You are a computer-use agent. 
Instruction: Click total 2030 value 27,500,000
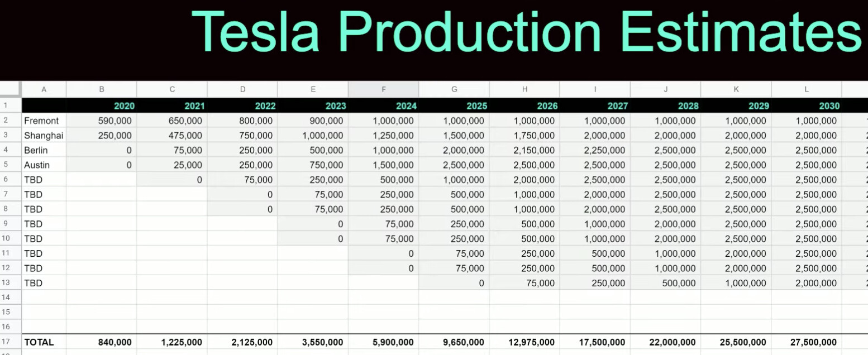point(807,342)
